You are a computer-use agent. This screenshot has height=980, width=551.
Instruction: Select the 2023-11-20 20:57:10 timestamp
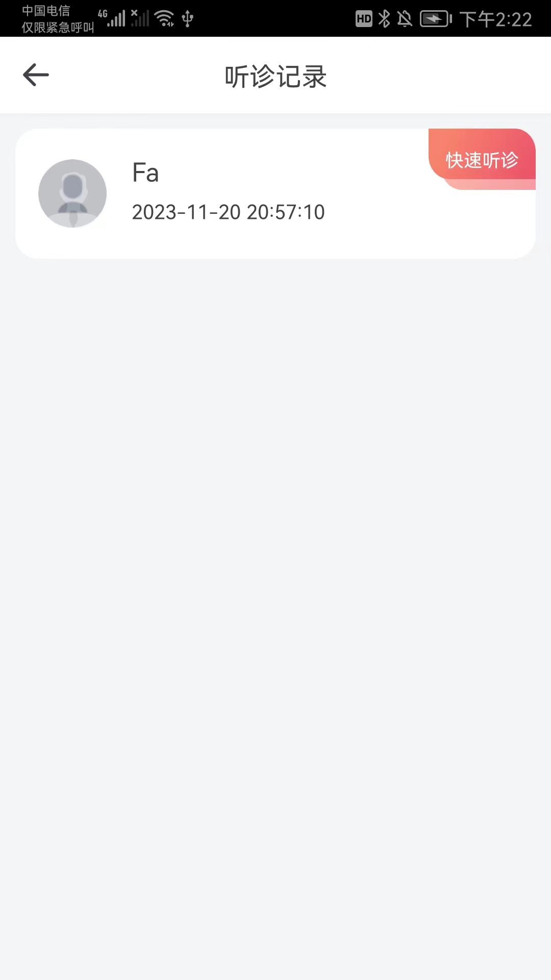coord(228,212)
